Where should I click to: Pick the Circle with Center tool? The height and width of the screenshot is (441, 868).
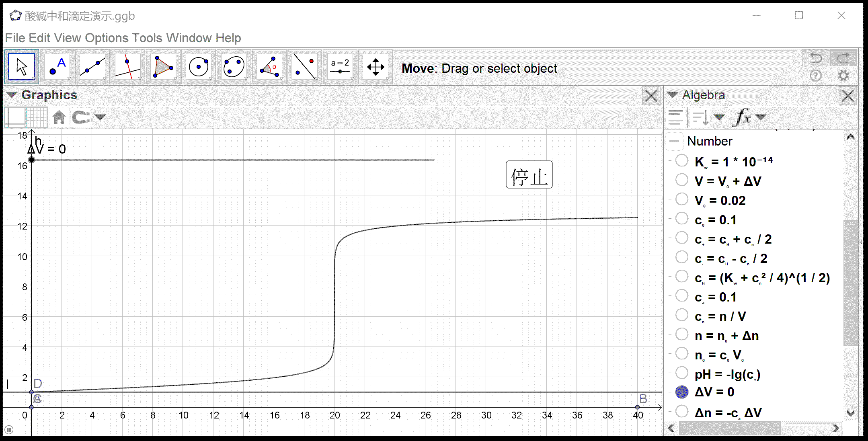(199, 67)
